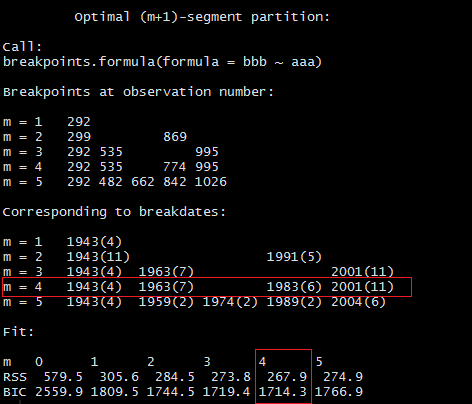Click breakpoint value 482
The image size is (472, 404).
tap(111, 182)
